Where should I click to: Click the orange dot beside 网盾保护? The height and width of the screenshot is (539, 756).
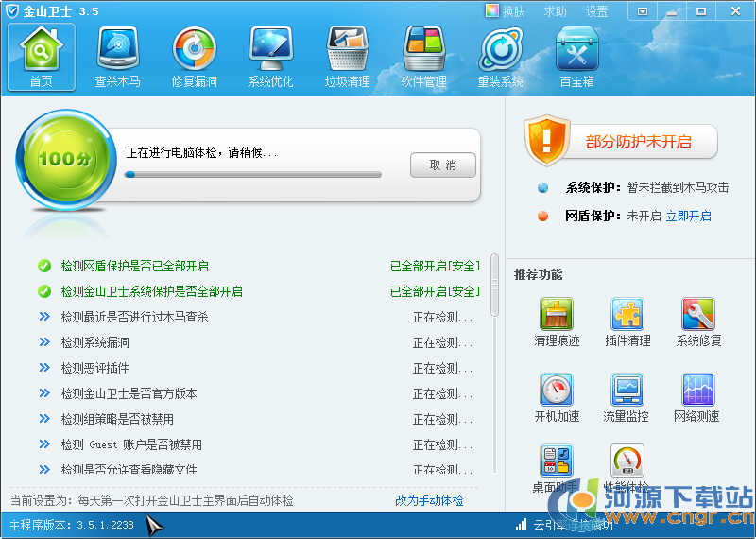coord(542,216)
